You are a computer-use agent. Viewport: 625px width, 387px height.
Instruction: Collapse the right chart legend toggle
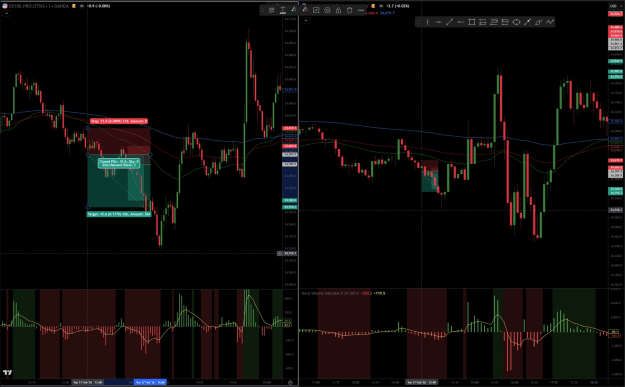pos(306,20)
